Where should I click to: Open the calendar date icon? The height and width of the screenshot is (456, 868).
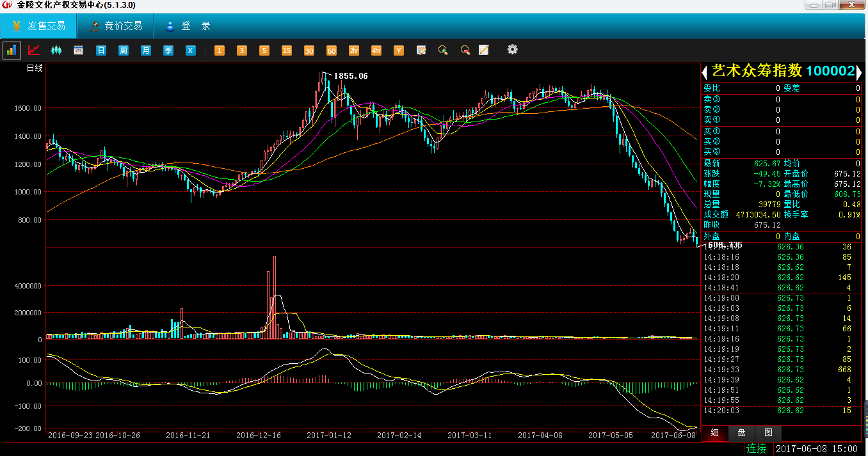(x=79, y=50)
